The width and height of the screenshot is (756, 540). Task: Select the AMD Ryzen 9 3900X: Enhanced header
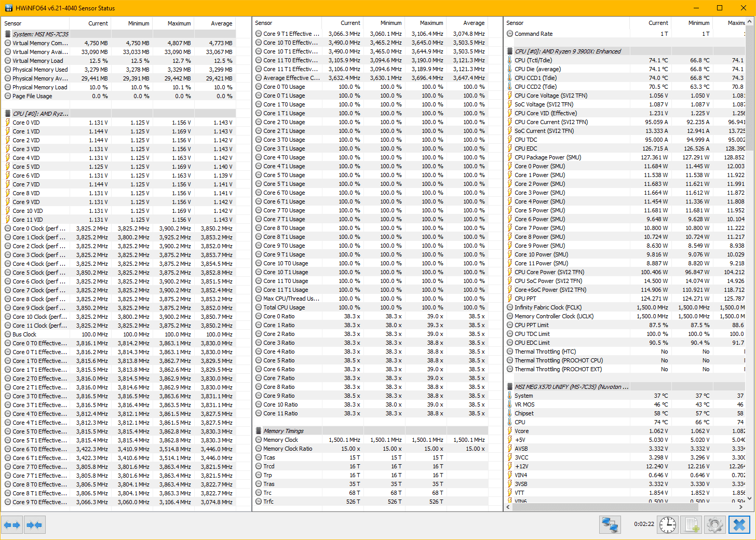coord(625,51)
